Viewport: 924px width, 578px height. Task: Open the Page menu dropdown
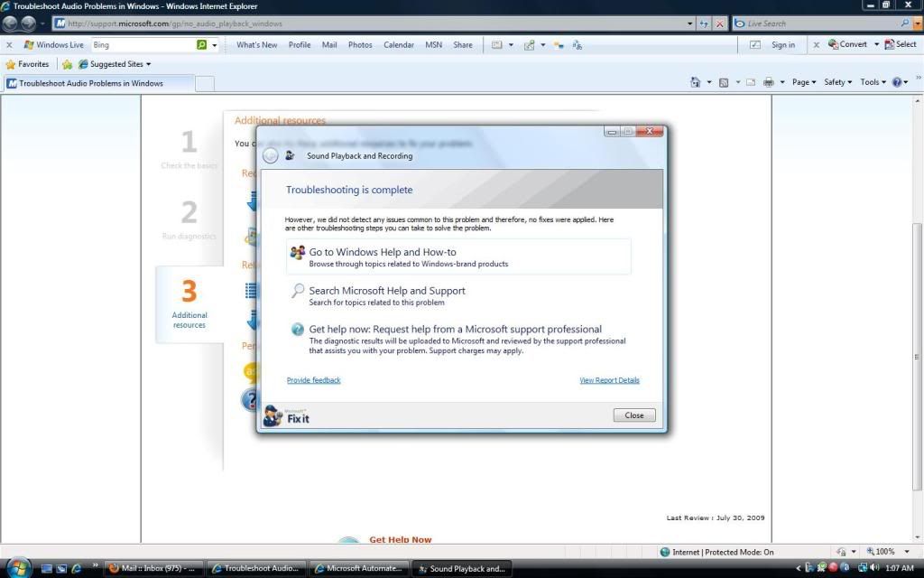(x=804, y=82)
